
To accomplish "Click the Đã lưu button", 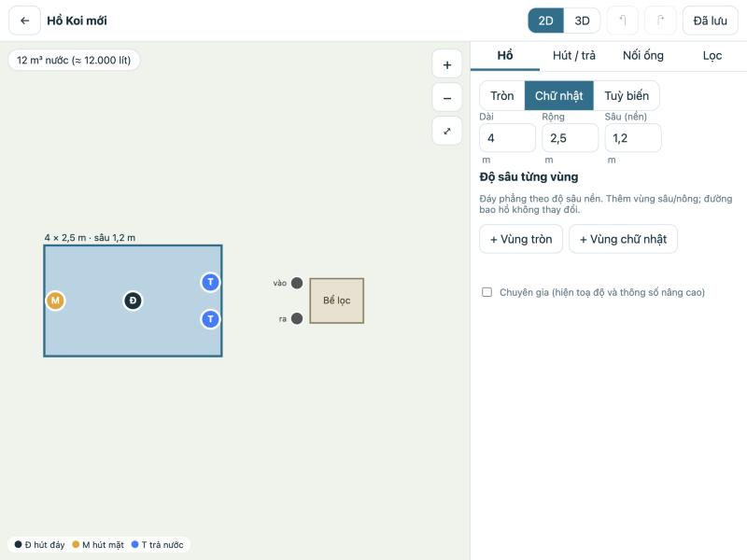I will pos(711,21).
